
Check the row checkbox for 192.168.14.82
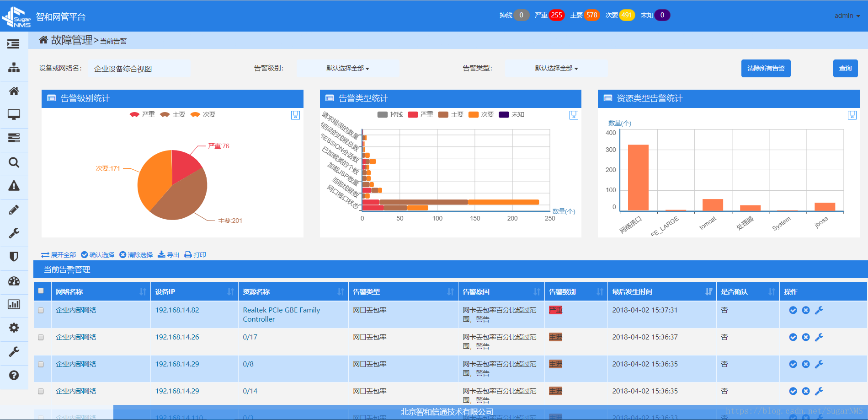[41, 310]
